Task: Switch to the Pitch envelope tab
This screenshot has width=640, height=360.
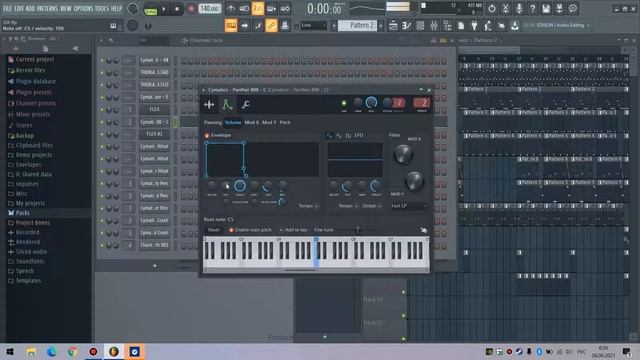Action: 285,122
